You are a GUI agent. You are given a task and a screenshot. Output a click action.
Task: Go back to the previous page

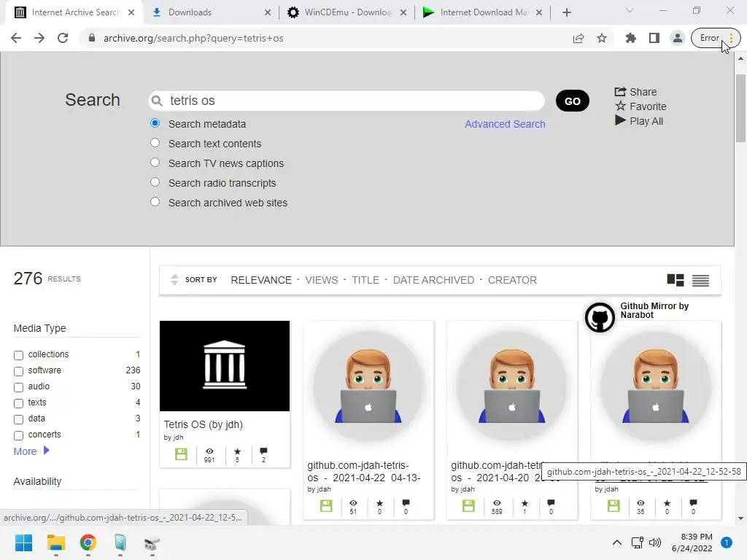tap(16, 38)
